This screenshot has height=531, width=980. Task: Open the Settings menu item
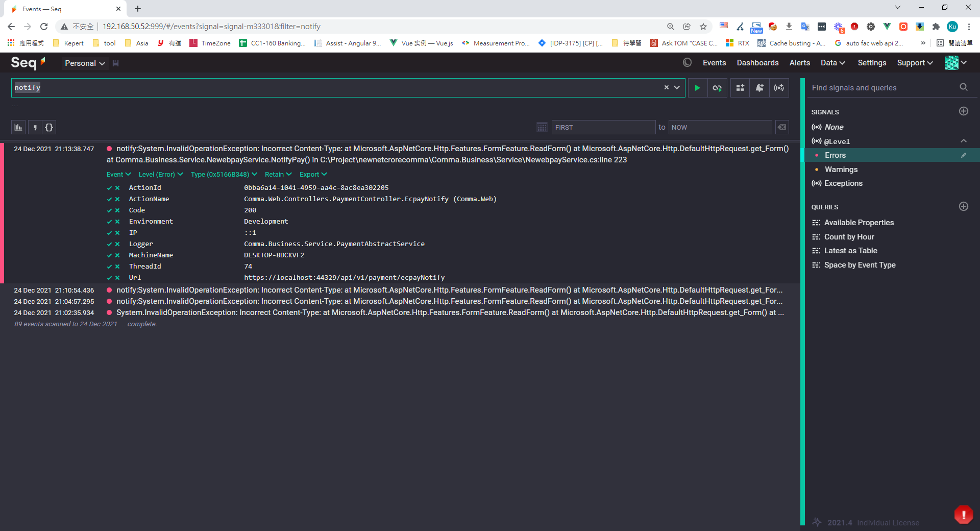(x=872, y=63)
